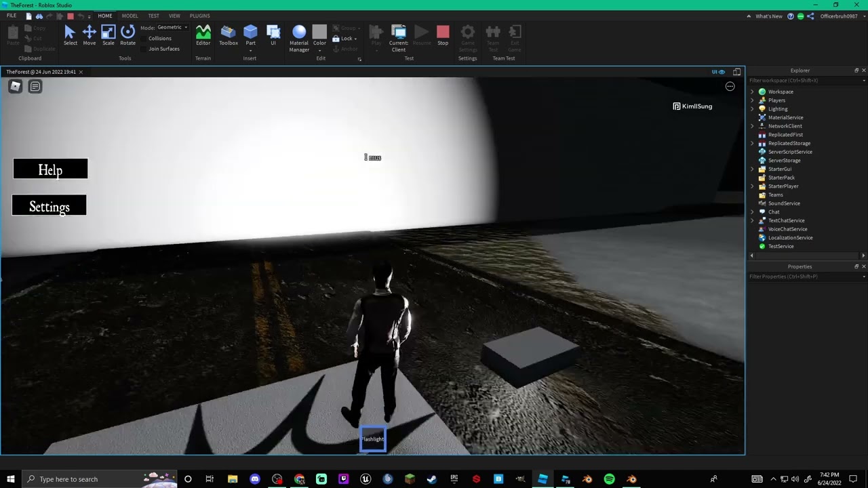Click the find binoculars icon in quick access

(39, 16)
